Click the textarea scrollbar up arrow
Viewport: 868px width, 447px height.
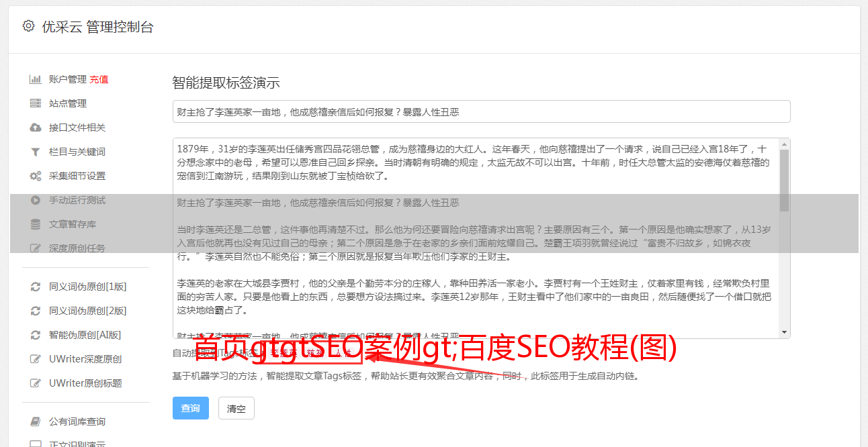pos(784,144)
